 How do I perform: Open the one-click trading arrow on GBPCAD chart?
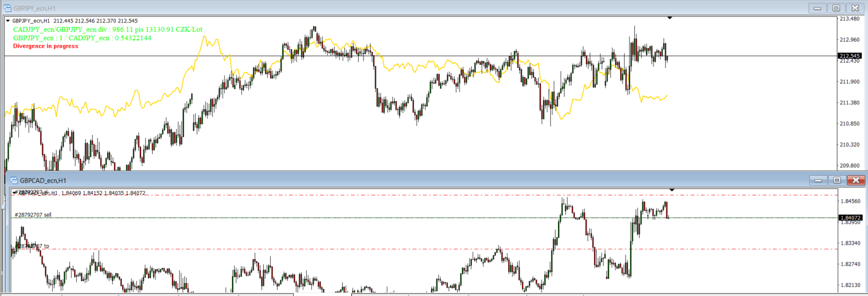[x=14, y=193]
